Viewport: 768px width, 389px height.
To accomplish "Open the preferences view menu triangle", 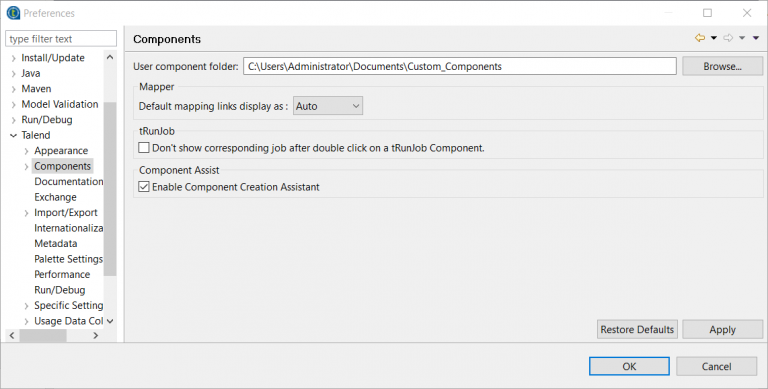I will click(756, 38).
